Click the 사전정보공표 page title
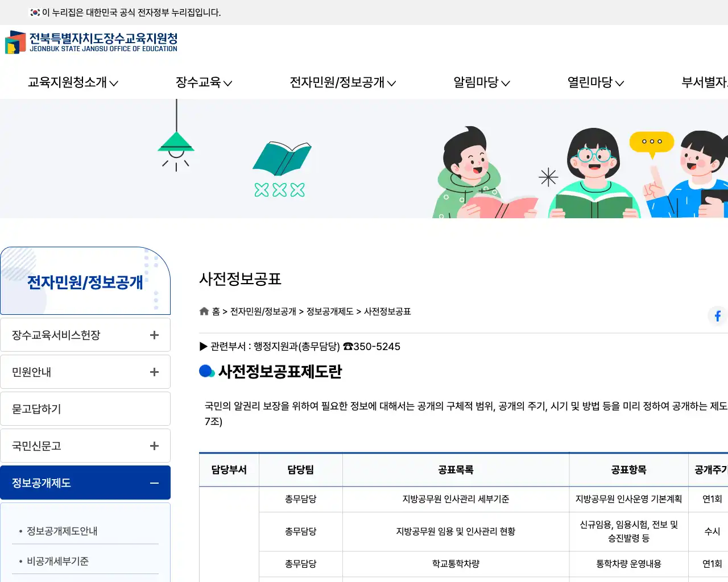728x582 pixels. 240,279
